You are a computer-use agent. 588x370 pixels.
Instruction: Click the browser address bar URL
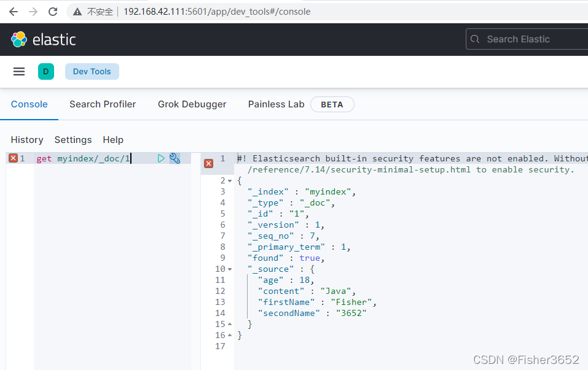coord(217,12)
